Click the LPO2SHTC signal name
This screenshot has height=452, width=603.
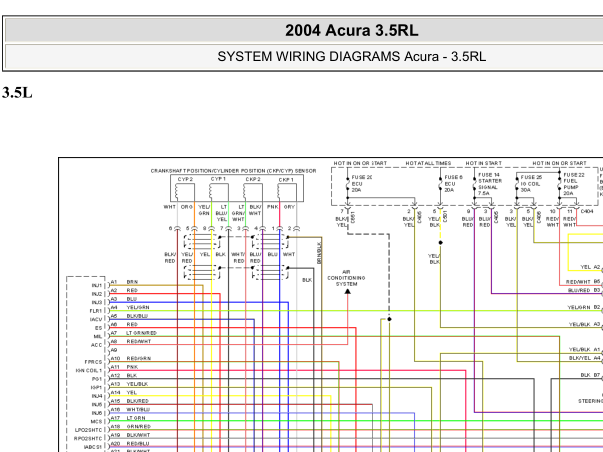pyautogui.click(x=88, y=430)
